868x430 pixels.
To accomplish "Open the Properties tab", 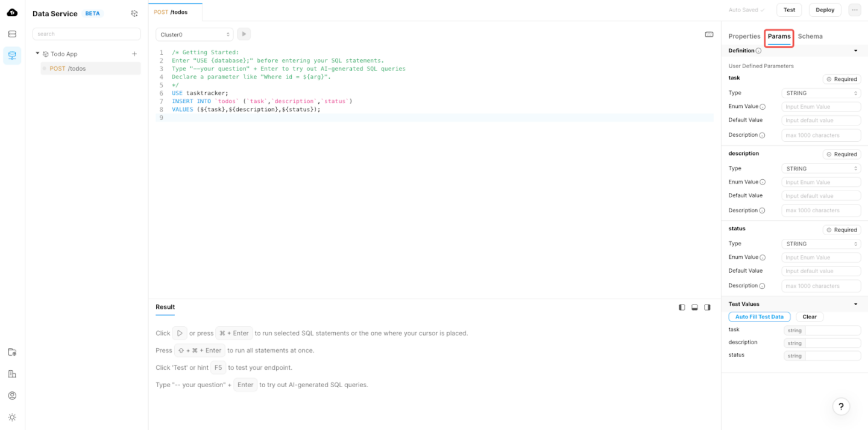I will click(744, 36).
